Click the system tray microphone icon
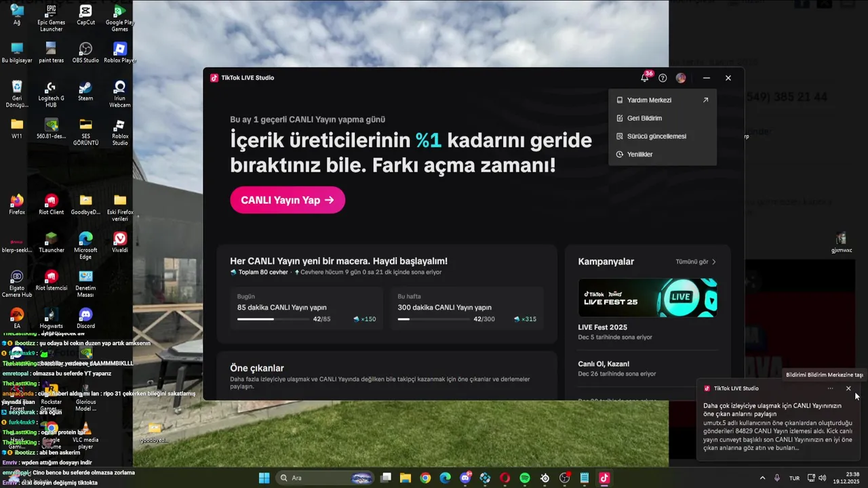 (x=777, y=478)
